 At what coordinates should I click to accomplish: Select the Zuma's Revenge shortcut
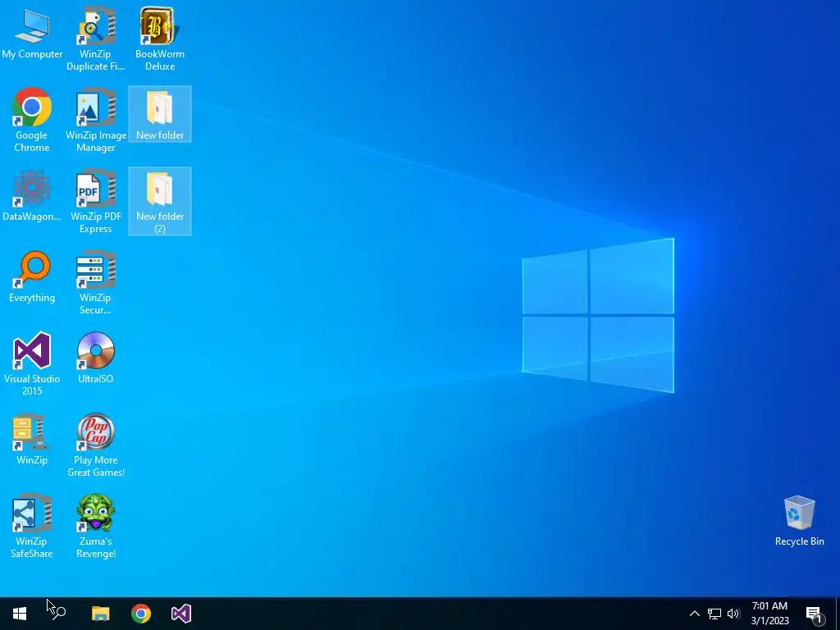95,526
